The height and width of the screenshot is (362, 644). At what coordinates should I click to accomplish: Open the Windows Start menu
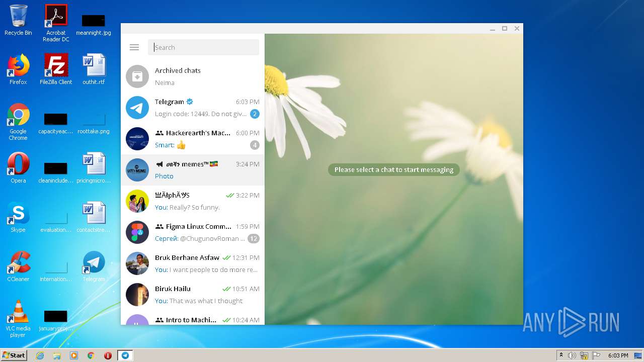14,355
